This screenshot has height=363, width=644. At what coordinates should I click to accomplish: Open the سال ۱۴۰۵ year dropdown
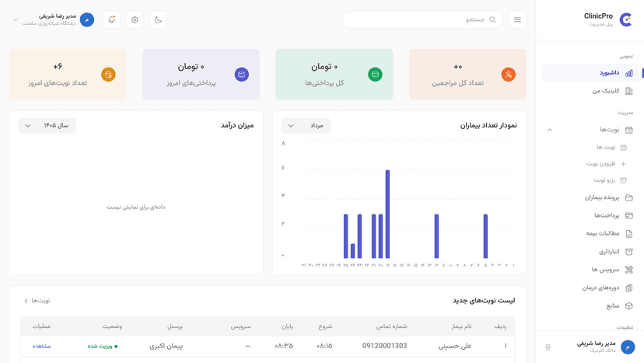47,126
